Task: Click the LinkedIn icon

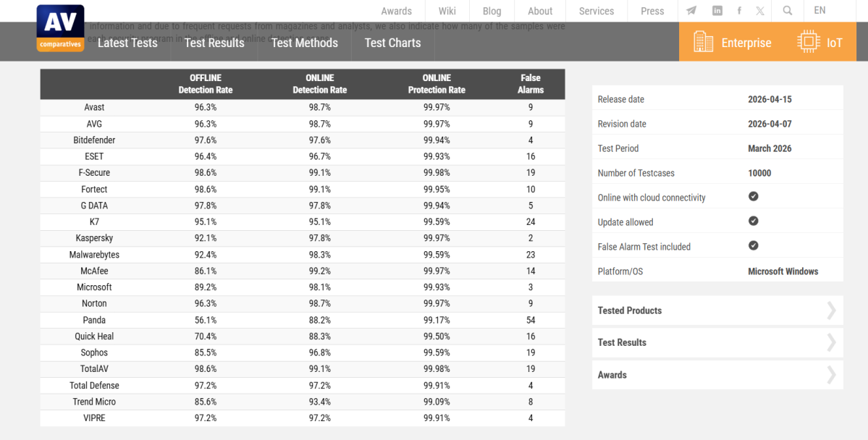Action: point(716,10)
